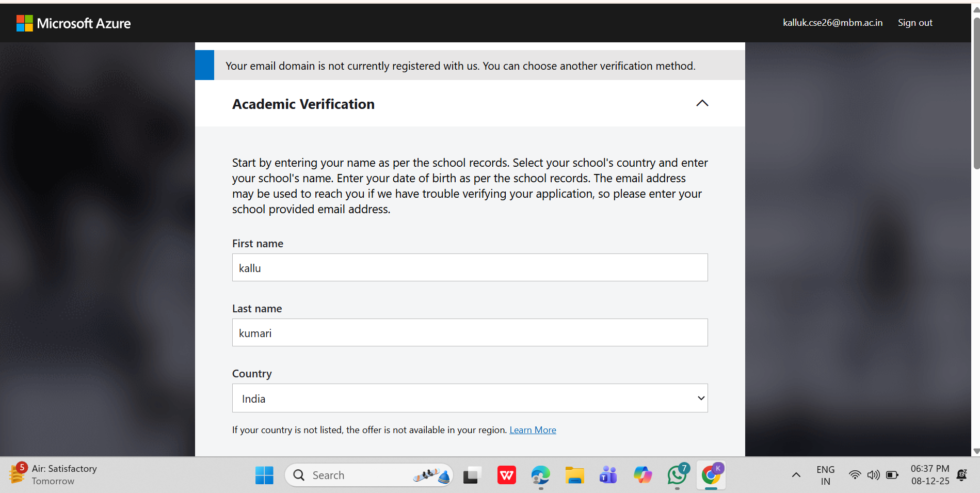
Task: Open Microsoft Teams from the taskbar
Action: pos(608,475)
